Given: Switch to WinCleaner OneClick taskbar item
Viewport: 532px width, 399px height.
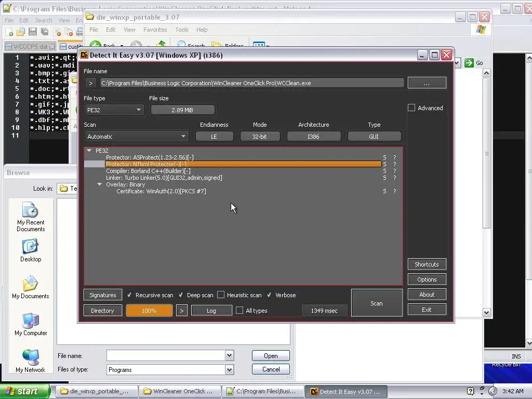Looking at the screenshot, I should pos(180,391).
